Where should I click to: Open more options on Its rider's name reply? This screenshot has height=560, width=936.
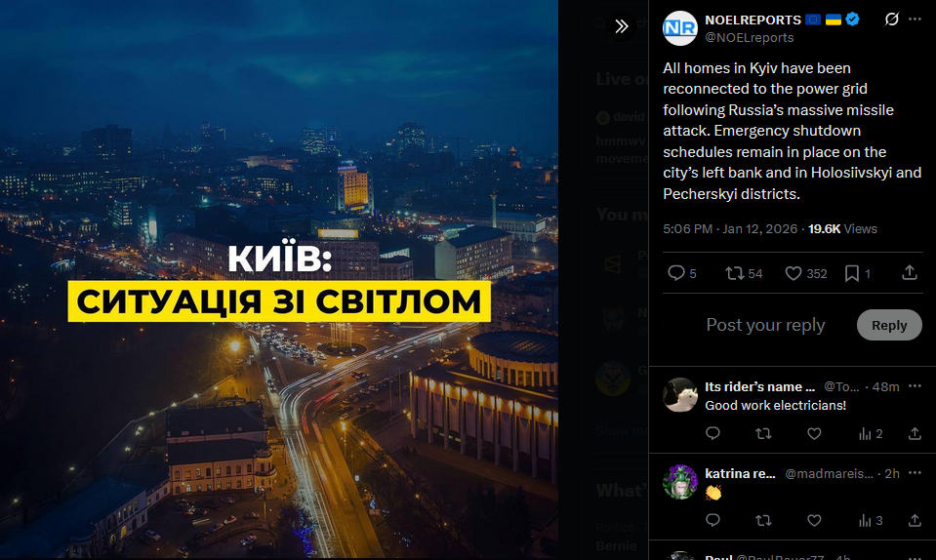click(915, 386)
